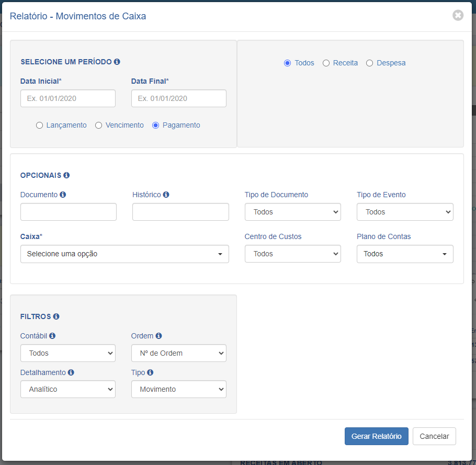Open the Tipo de Evento dropdown
Screen dimensions: 476x465
click(405, 212)
